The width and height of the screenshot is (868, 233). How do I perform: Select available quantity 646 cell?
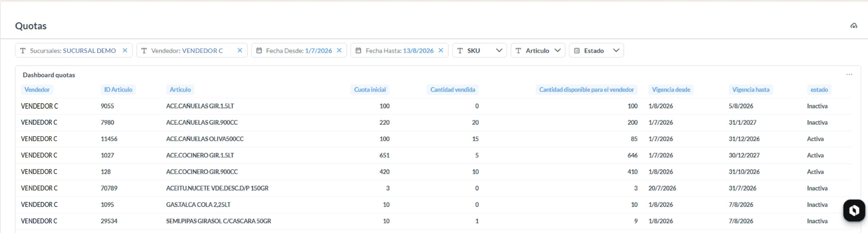click(x=633, y=155)
